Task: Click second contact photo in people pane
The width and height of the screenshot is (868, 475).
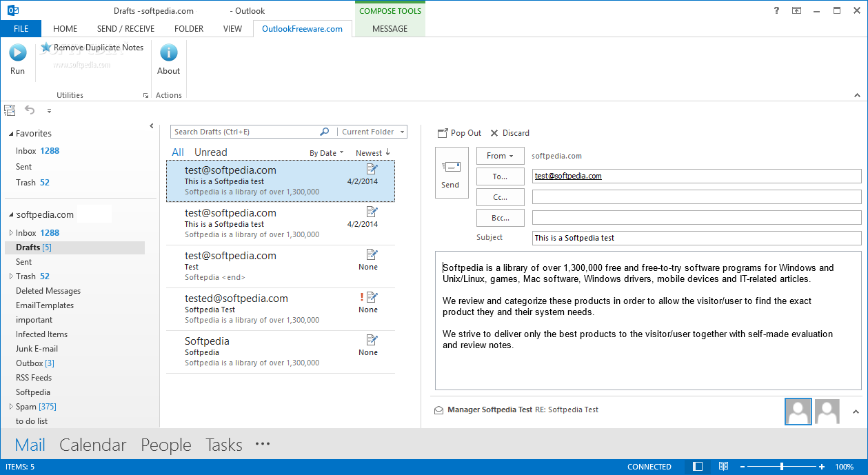Action: tap(827, 412)
